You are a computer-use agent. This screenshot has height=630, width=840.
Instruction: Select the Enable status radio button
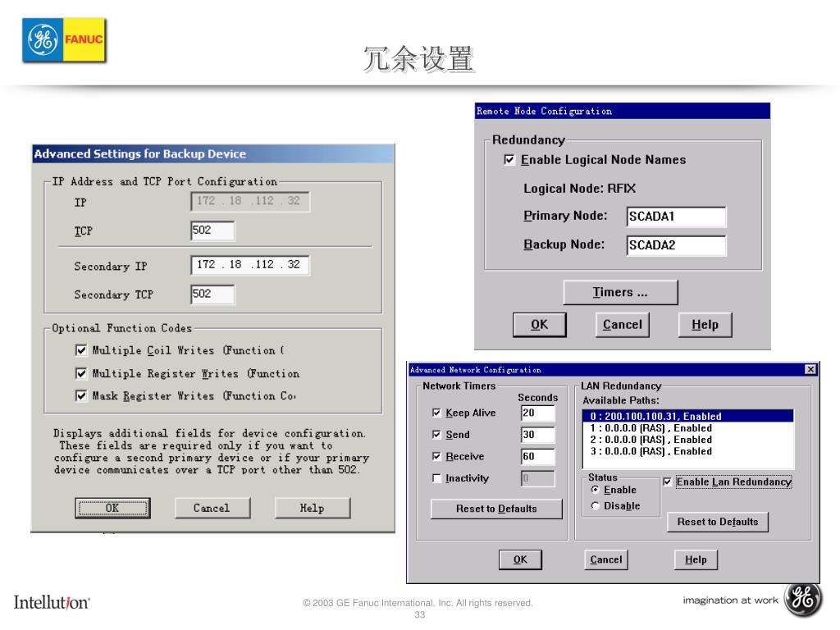point(595,490)
